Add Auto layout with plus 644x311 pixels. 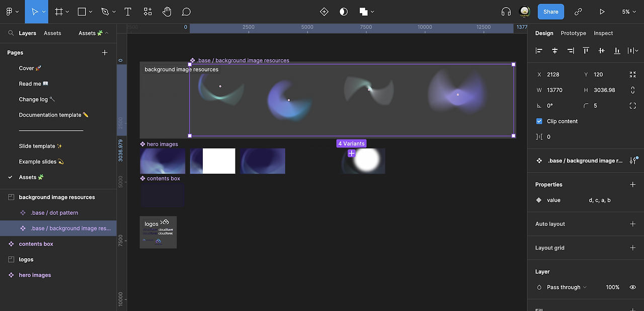click(633, 224)
